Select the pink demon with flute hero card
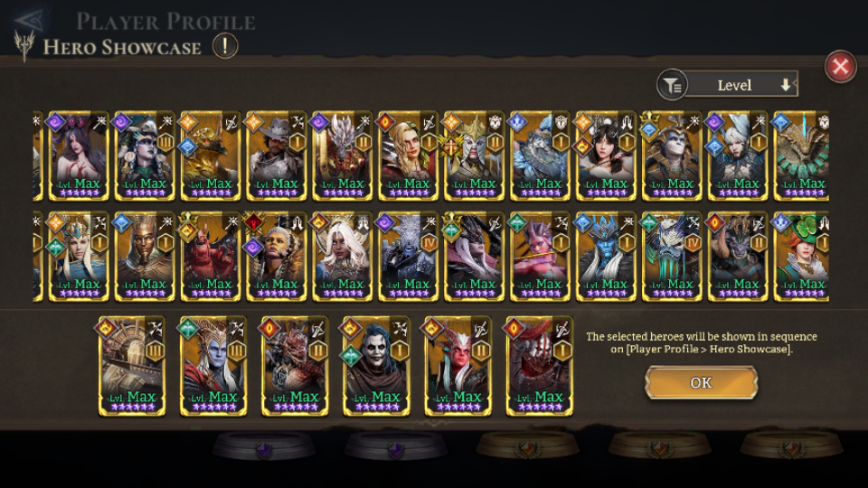 click(x=540, y=258)
